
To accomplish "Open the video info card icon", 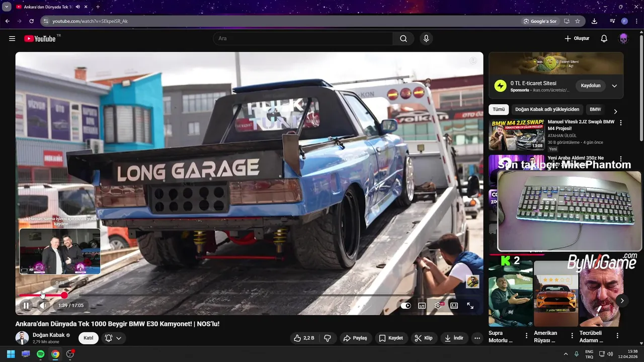I will pyautogui.click(x=473, y=61).
